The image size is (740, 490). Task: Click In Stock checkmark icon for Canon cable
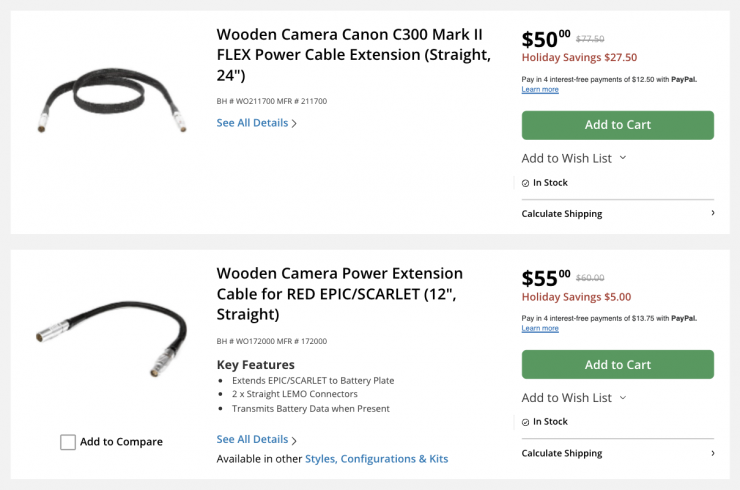coord(526,183)
